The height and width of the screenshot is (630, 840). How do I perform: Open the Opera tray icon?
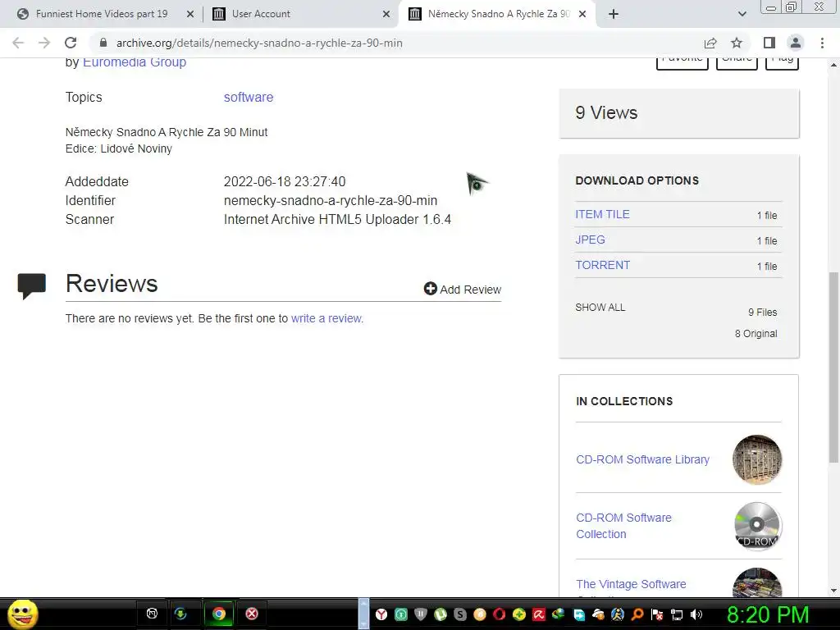coord(500,614)
